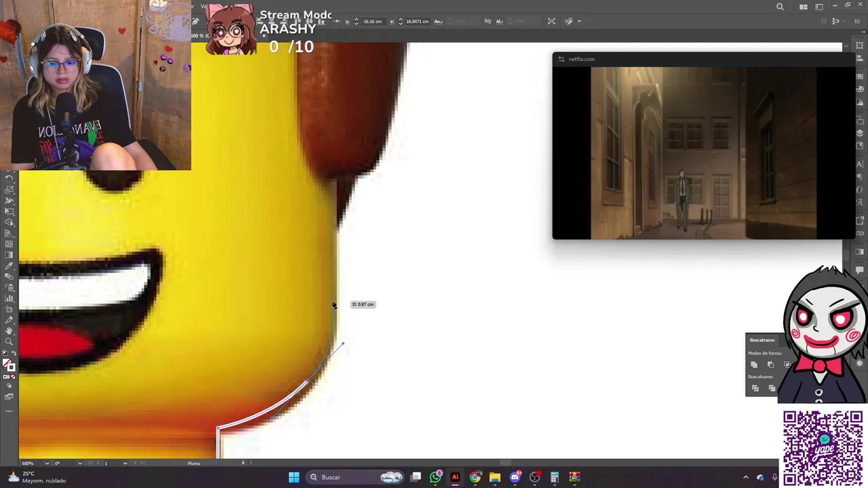Open the artboard number dropdown
The width and height of the screenshot is (868, 488).
point(125,463)
